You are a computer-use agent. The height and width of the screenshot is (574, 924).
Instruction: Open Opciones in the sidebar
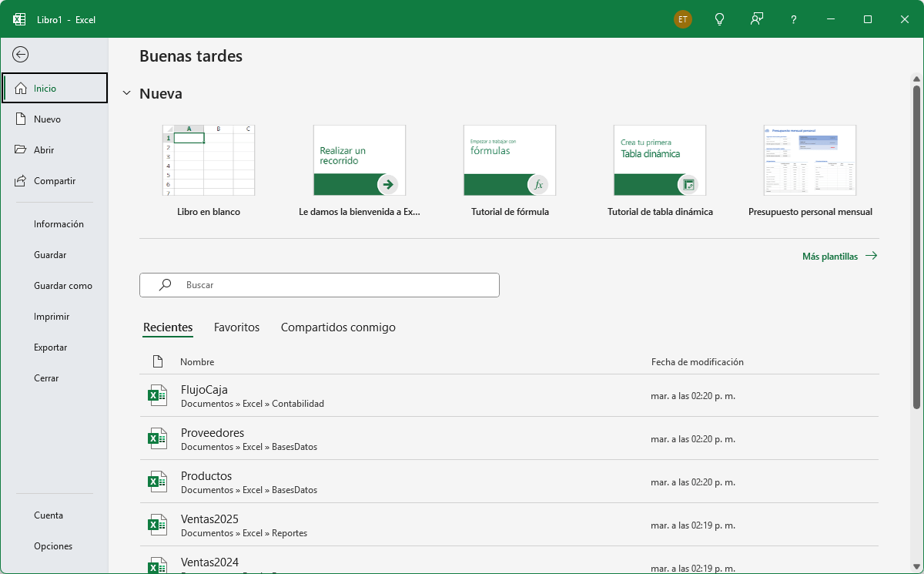coord(54,545)
